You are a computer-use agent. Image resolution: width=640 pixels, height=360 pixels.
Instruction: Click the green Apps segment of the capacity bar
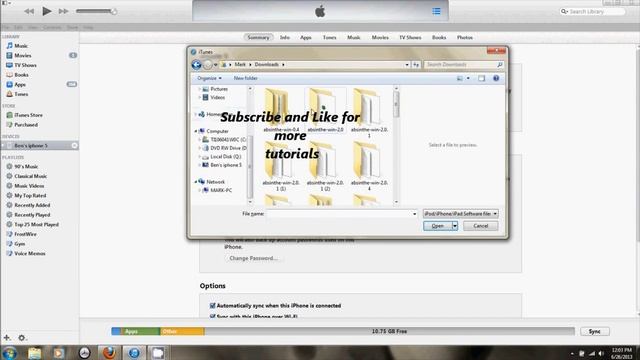pyautogui.click(x=140, y=331)
